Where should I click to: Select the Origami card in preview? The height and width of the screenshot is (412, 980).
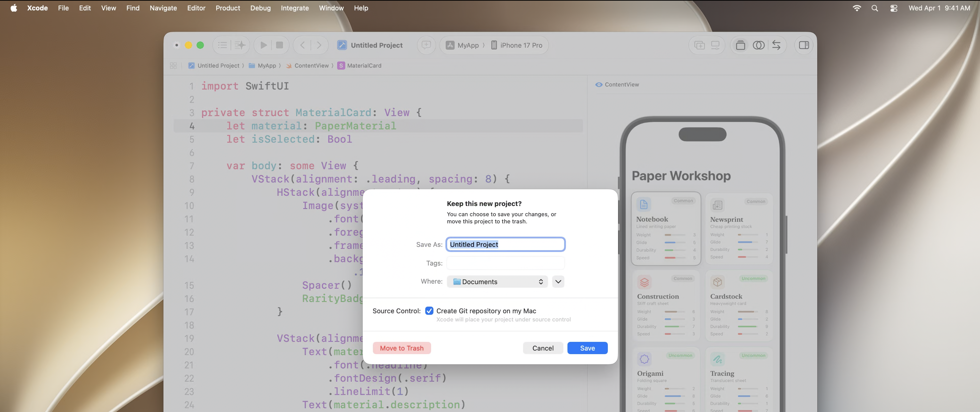point(666,379)
